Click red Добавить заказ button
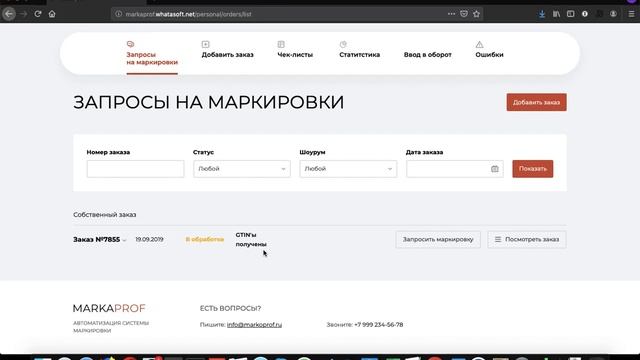Image resolution: width=640 pixels, height=360 pixels. point(536,102)
